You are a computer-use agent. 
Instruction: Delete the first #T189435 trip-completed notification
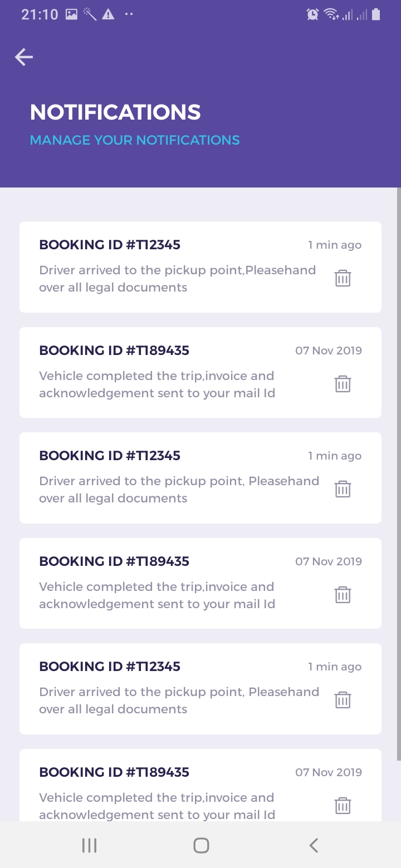click(x=343, y=384)
